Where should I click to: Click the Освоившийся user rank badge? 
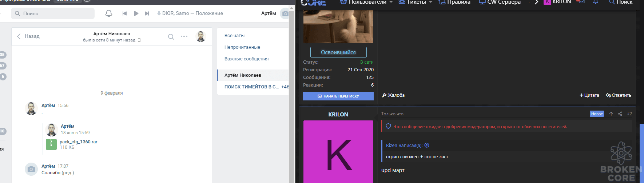click(338, 52)
